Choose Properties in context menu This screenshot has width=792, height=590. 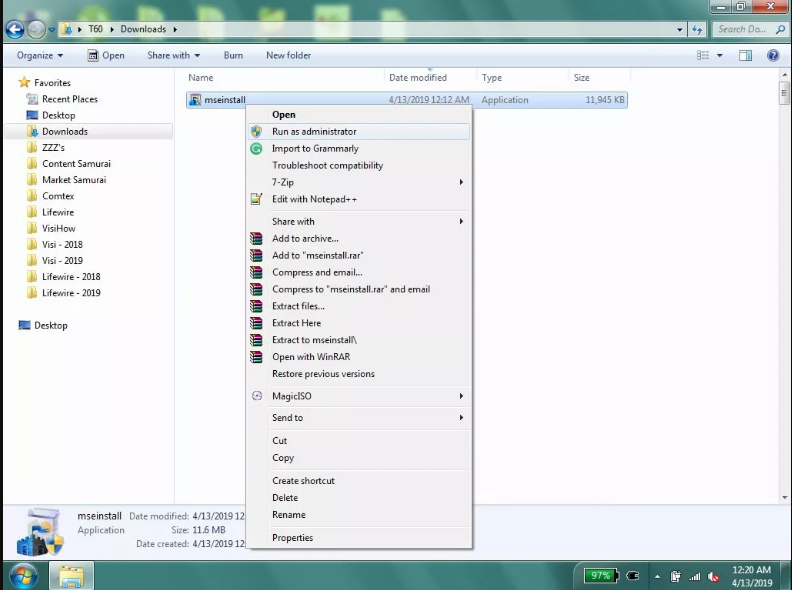pyautogui.click(x=359, y=537)
